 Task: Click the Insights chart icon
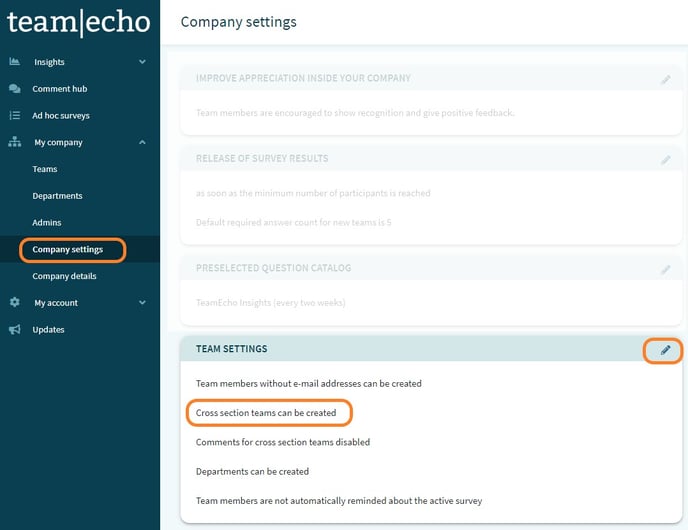coord(15,62)
